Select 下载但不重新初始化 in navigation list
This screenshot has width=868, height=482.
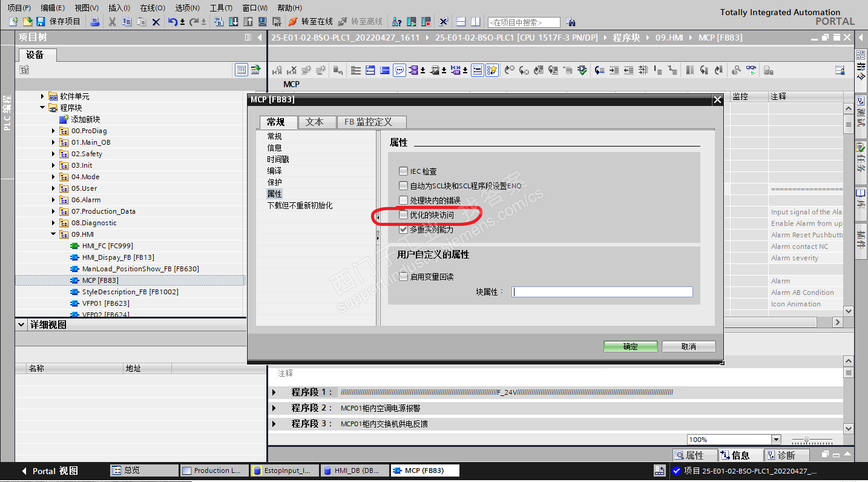pos(300,205)
